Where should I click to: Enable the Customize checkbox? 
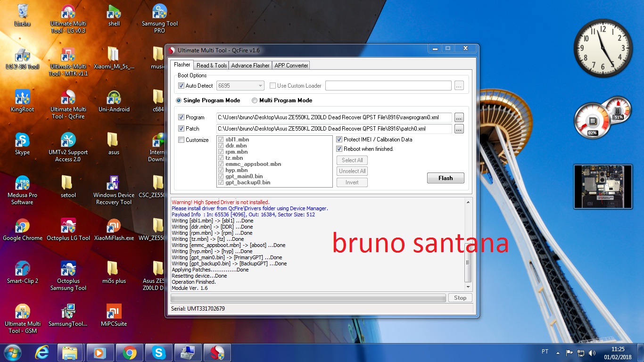point(181,140)
